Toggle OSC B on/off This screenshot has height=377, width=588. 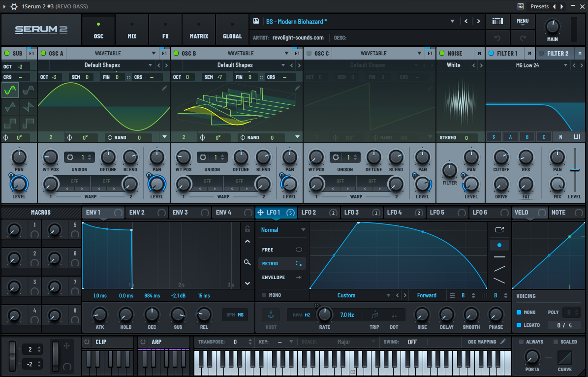click(176, 53)
